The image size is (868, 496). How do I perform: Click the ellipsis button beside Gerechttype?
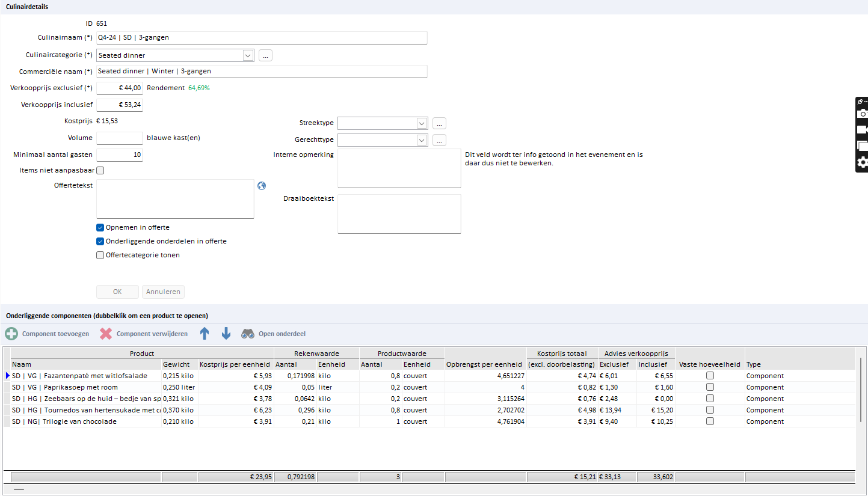[439, 140]
